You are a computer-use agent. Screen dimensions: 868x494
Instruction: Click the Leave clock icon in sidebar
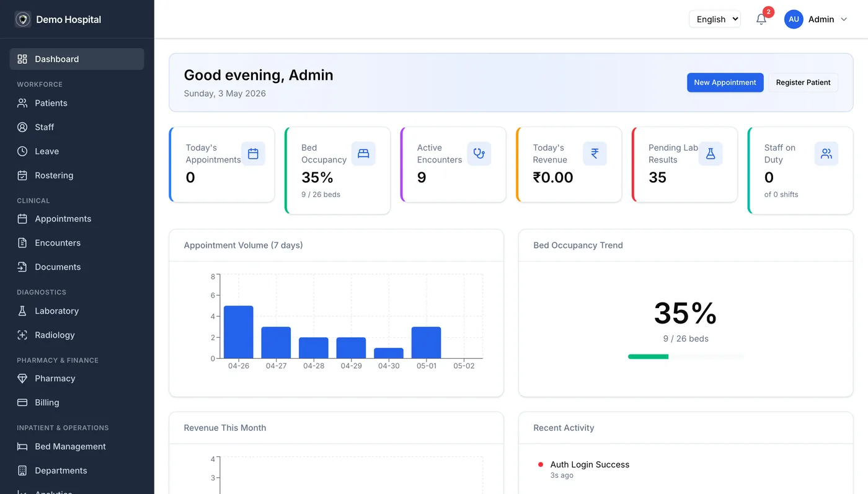tap(22, 151)
